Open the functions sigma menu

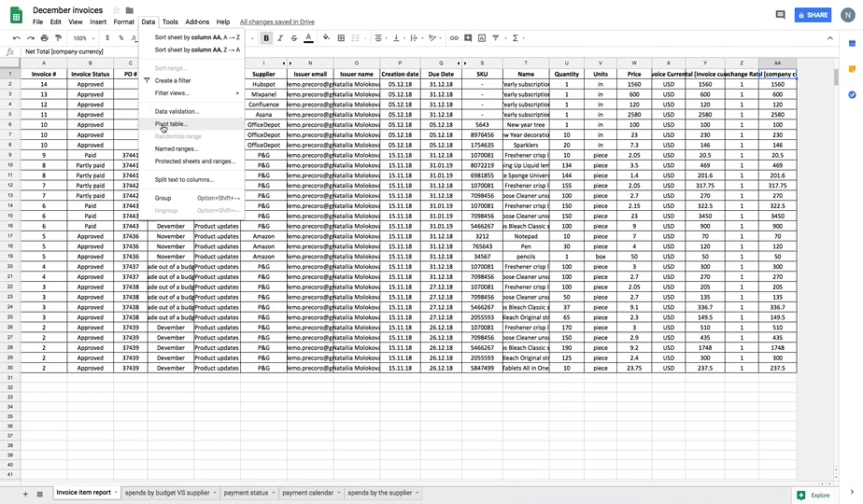(x=516, y=38)
